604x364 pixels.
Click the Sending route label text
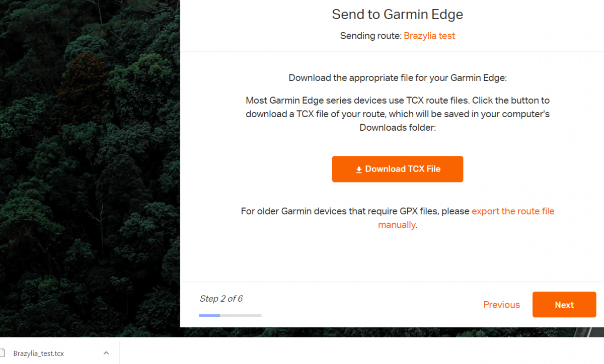point(371,36)
